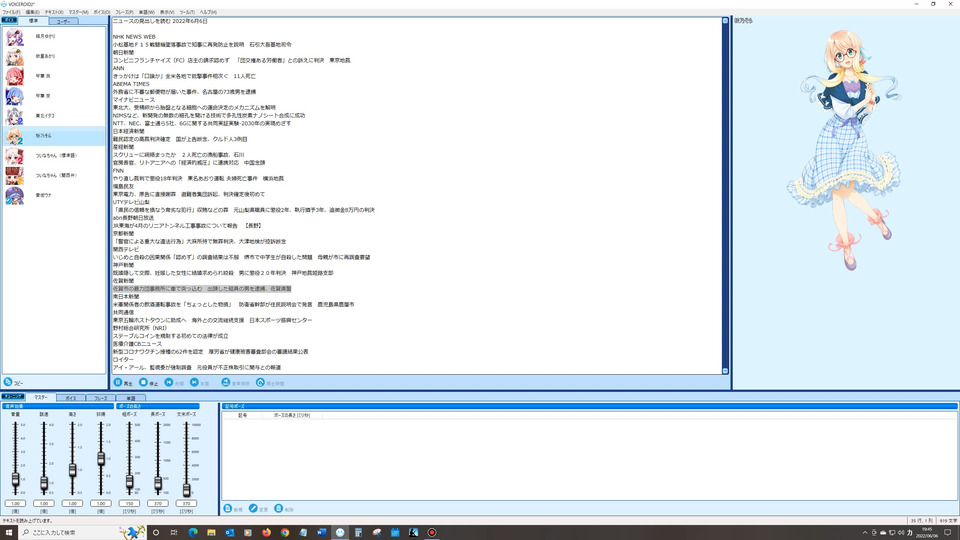Viewport: 960px width, 540px height.
Task: Adjust the 高さ pitch slider handle
Action: click(72, 470)
